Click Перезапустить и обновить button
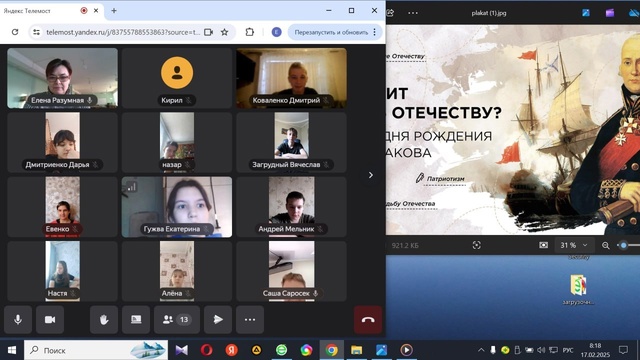 331,32
